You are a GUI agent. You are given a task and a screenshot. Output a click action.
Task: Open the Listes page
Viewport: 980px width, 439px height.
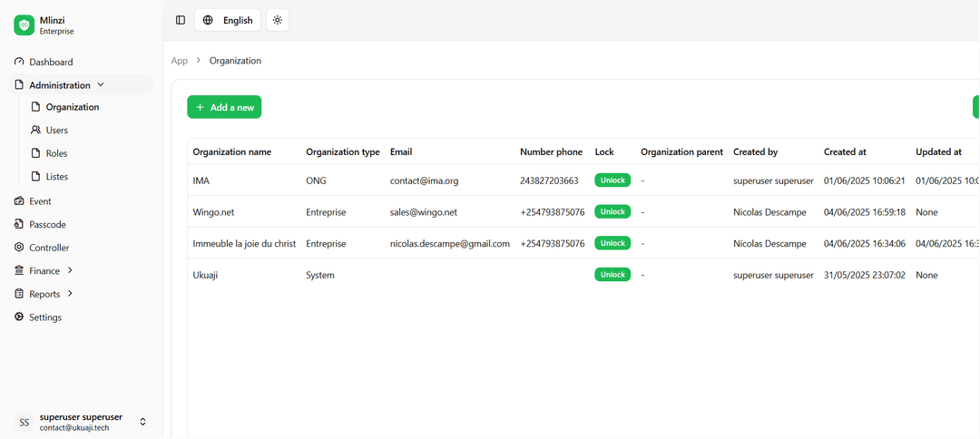pos(56,177)
